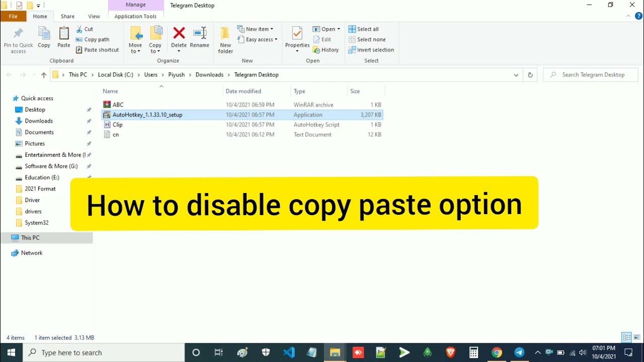The height and width of the screenshot is (362, 644).
Task: Switch to details view layout icon
Action: (x=626, y=337)
